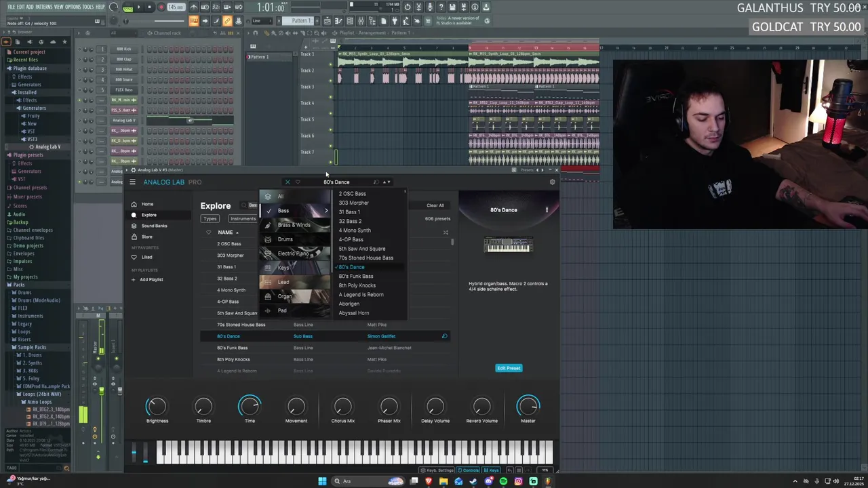Toggle first step of 808 Kick
The image size is (868, 488).
coord(149,49)
